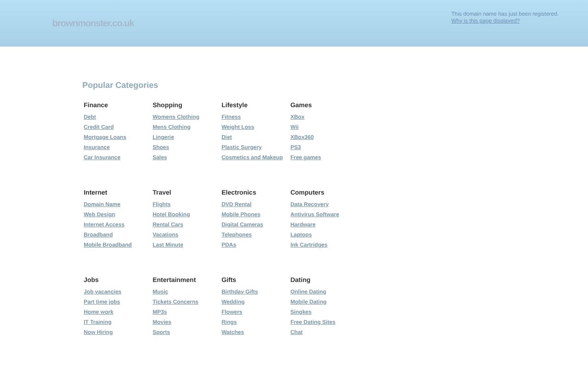Select Mortgage Loans under Finance
Viewport: 588px width, 368px height.
[105, 137]
